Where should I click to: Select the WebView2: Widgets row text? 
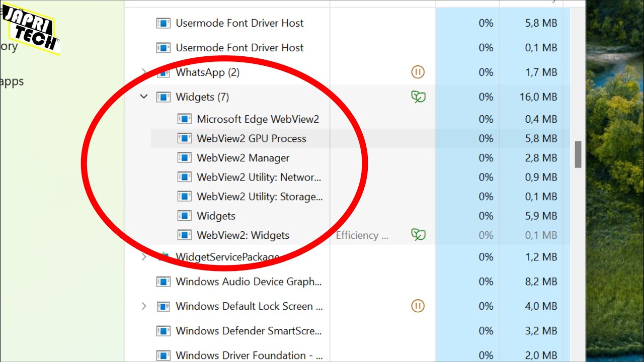(x=243, y=235)
